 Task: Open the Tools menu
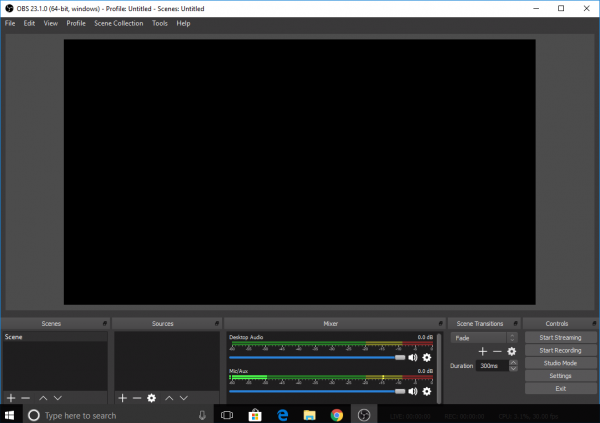(x=160, y=23)
